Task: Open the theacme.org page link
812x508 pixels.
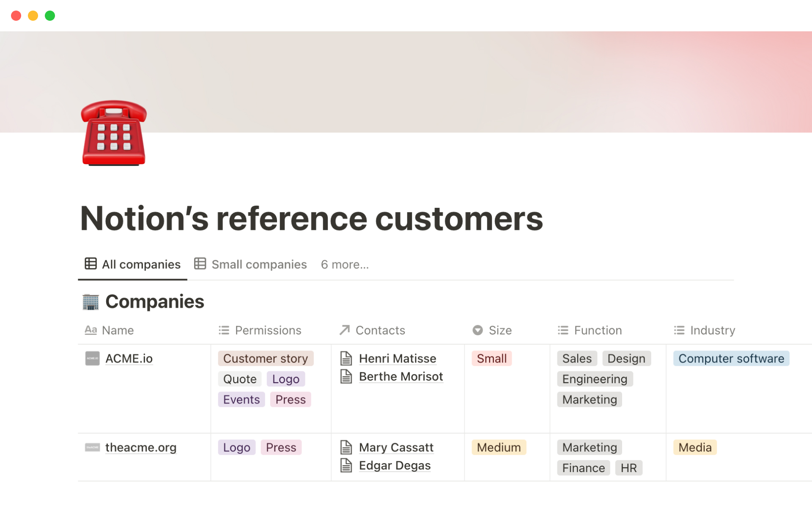Action: (141, 447)
